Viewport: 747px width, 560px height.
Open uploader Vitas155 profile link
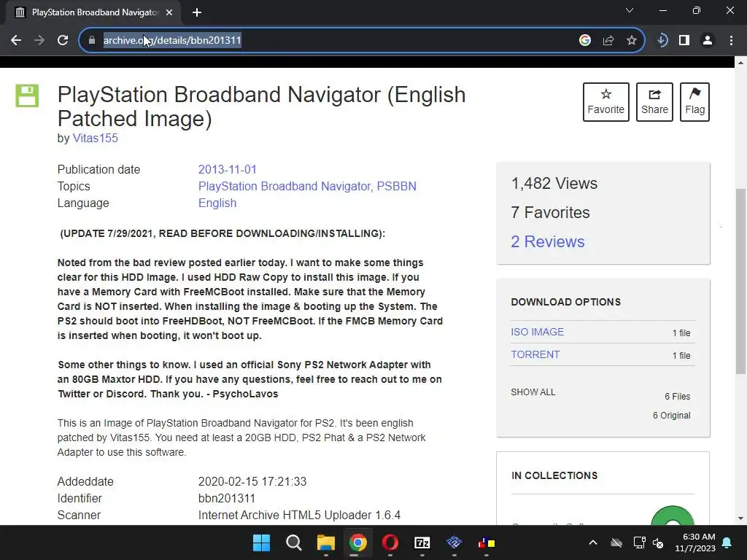tap(96, 138)
